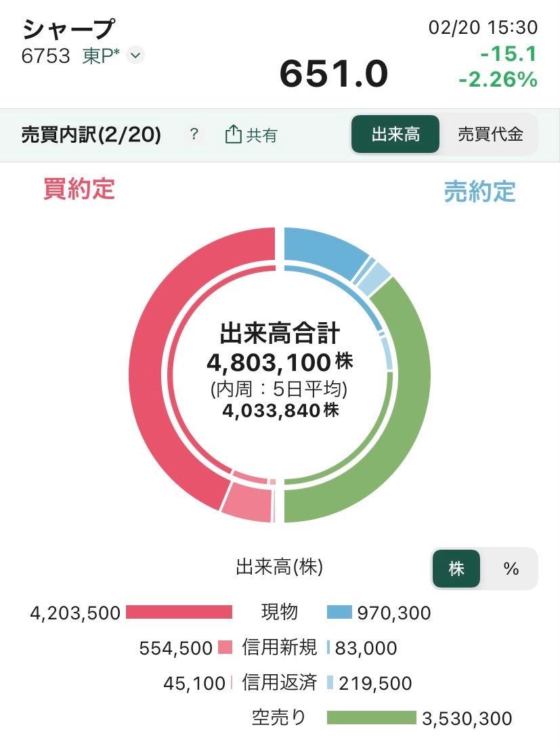Screen dimensions: 560x748
Task: Open the question mark help icon
Action: 194,135
